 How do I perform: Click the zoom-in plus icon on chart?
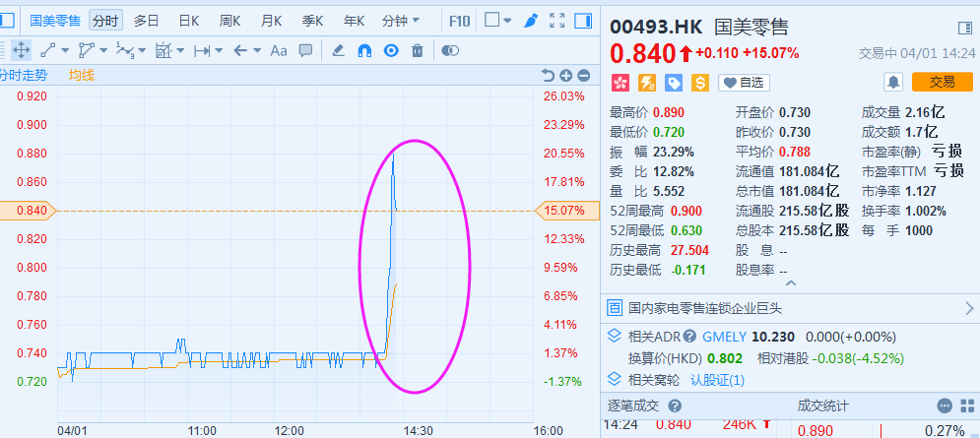(x=566, y=75)
